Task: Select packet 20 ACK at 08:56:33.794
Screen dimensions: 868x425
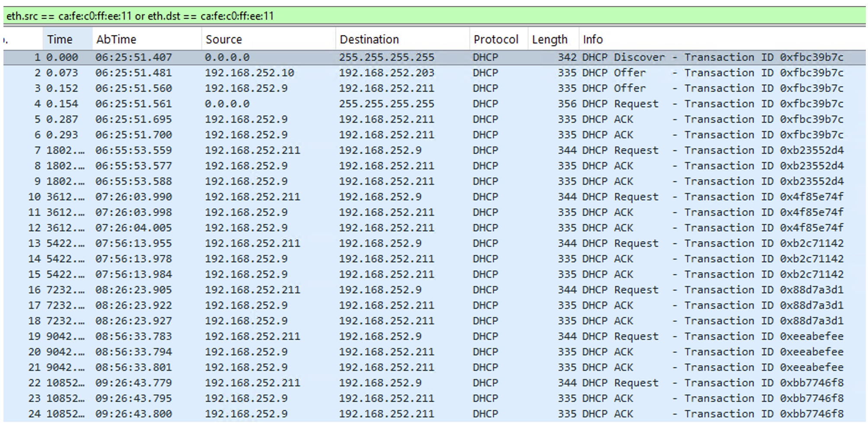Action: click(x=434, y=352)
